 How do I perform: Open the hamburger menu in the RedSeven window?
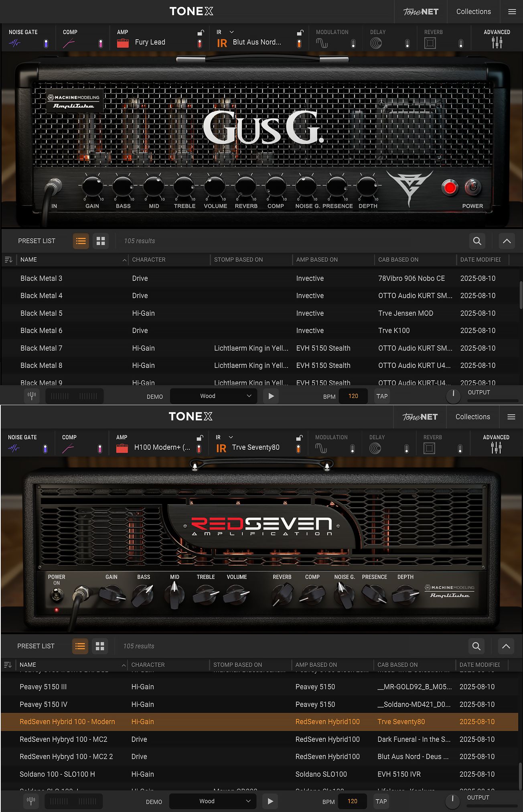click(511, 417)
